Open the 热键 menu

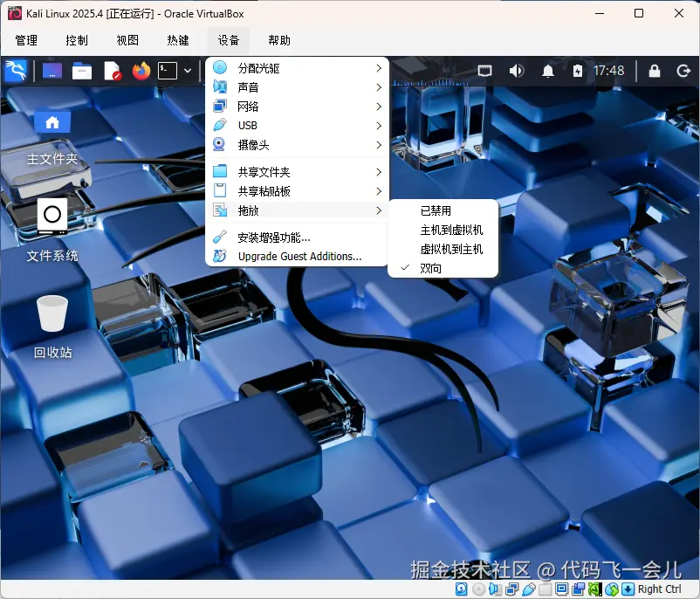pyautogui.click(x=178, y=40)
